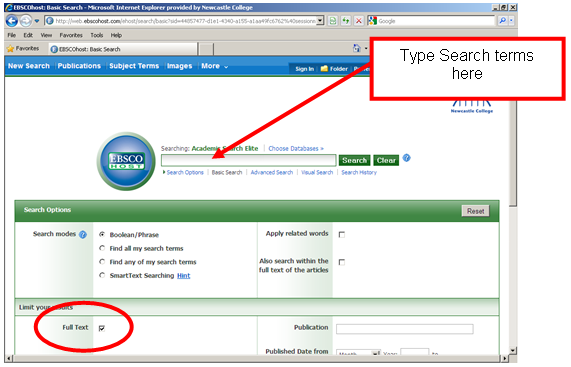Open the View menu
The height and width of the screenshot is (367, 571).
pos(46,35)
